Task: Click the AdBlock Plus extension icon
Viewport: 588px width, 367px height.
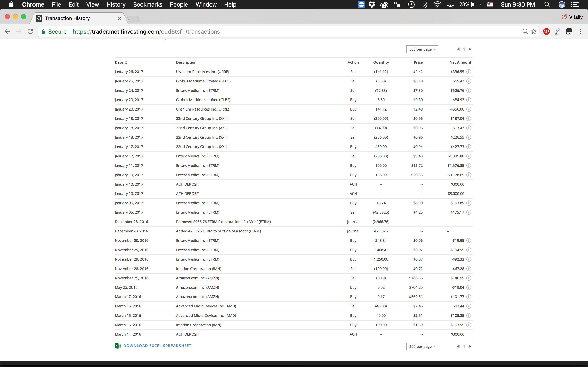Action: (546, 32)
